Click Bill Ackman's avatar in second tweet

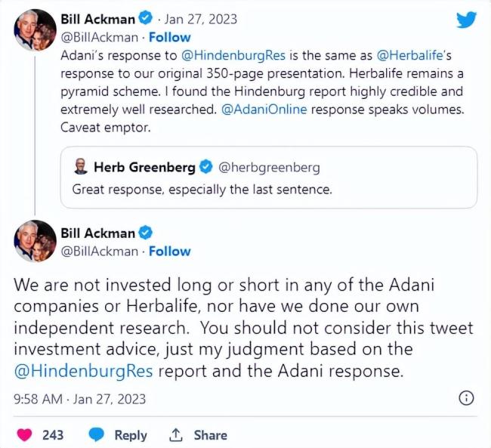pos(34,241)
